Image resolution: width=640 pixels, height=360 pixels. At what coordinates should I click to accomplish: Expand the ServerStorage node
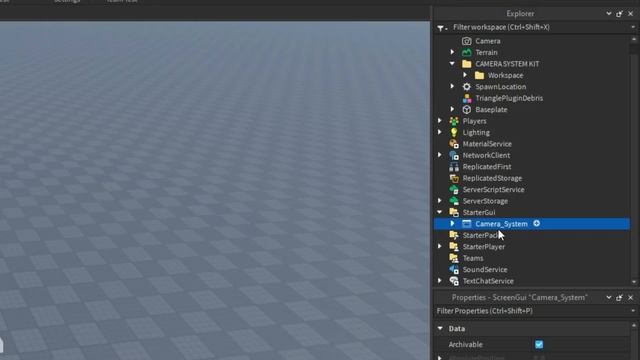pyautogui.click(x=440, y=200)
